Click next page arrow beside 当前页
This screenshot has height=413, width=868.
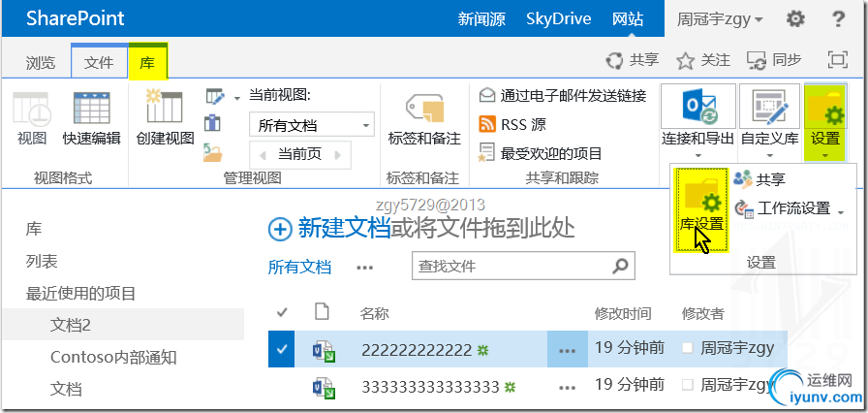pos(337,154)
